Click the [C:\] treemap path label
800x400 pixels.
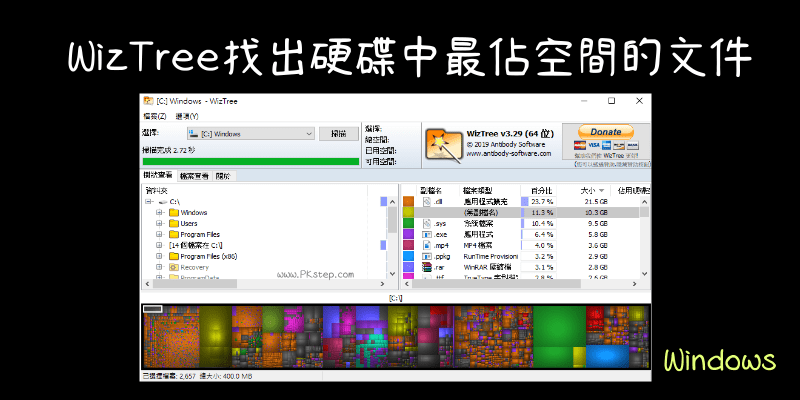click(395, 297)
